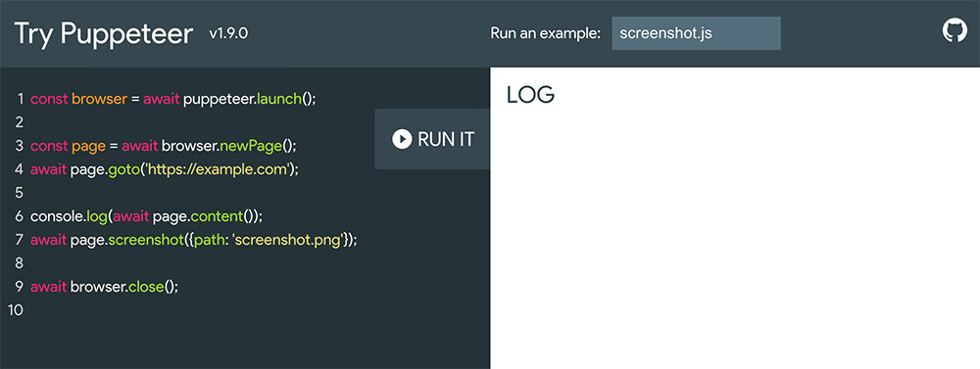Run the code with RUN IT button
The height and width of the screenshot is (369, 980).
pos(432,139)
